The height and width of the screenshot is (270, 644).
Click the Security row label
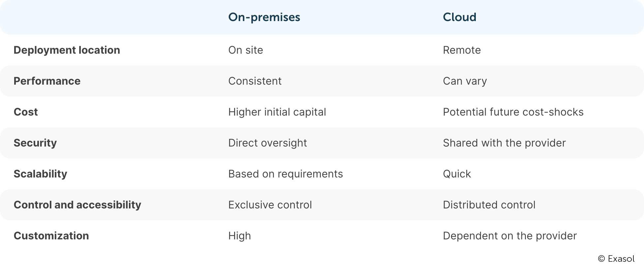[x=35, y=143]
